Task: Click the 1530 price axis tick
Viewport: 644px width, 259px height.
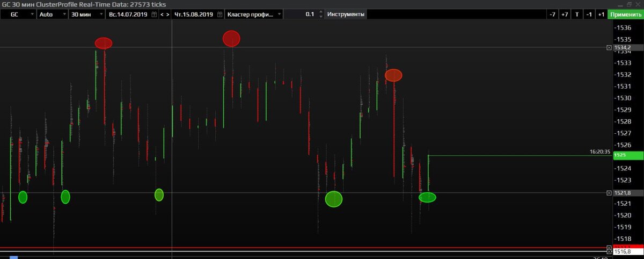Action: pos(623,98)
